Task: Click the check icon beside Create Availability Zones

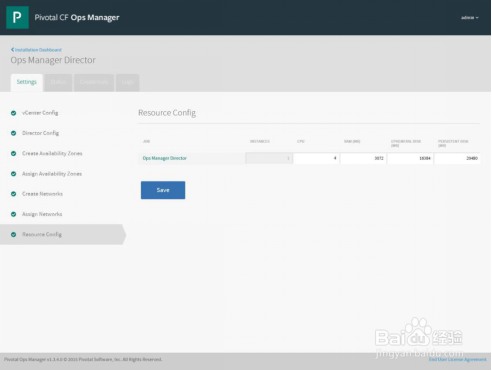Action: (x=13, y=154)
